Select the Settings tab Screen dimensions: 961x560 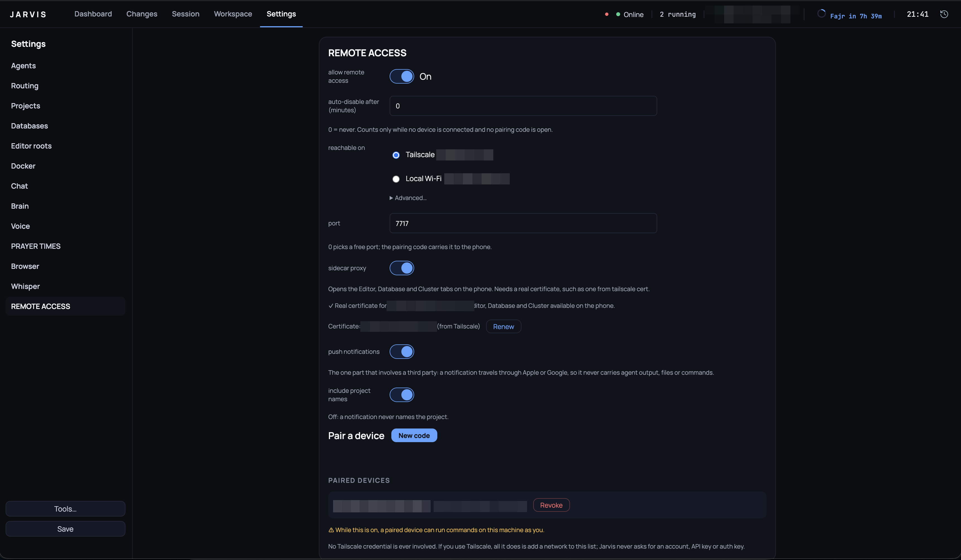pyautogui.click(x=281, y=14)
